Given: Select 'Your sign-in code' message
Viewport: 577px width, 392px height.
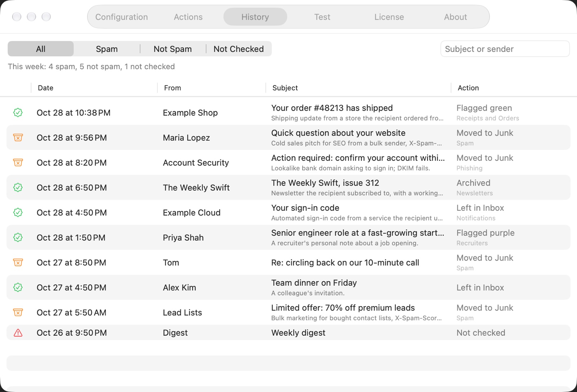Looking at the screenshot, I should [305, 208].
